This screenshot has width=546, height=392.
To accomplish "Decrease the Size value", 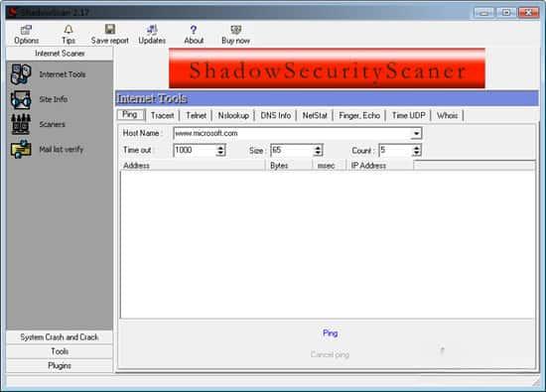I will point(318,153).
